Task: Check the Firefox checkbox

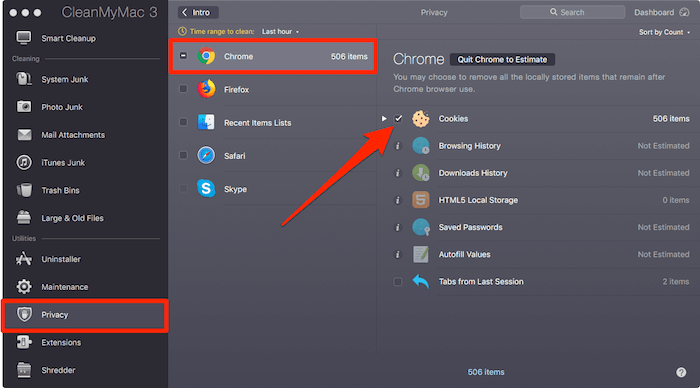Action: 183,89
